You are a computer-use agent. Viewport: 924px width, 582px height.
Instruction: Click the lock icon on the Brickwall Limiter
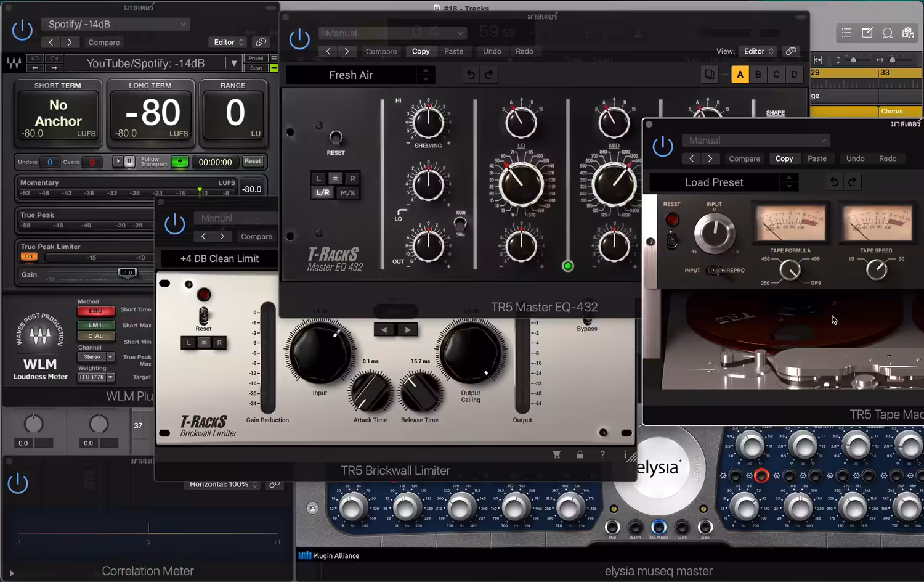580,454
